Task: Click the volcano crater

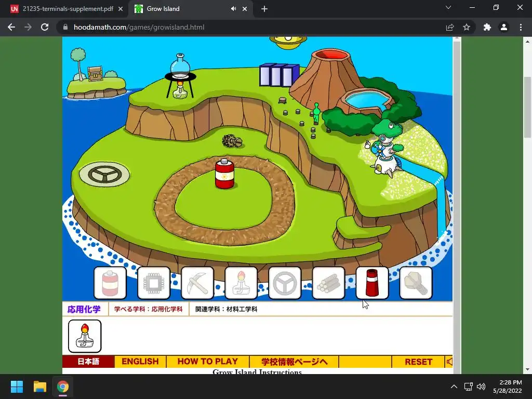Action: tap(331, 54)
